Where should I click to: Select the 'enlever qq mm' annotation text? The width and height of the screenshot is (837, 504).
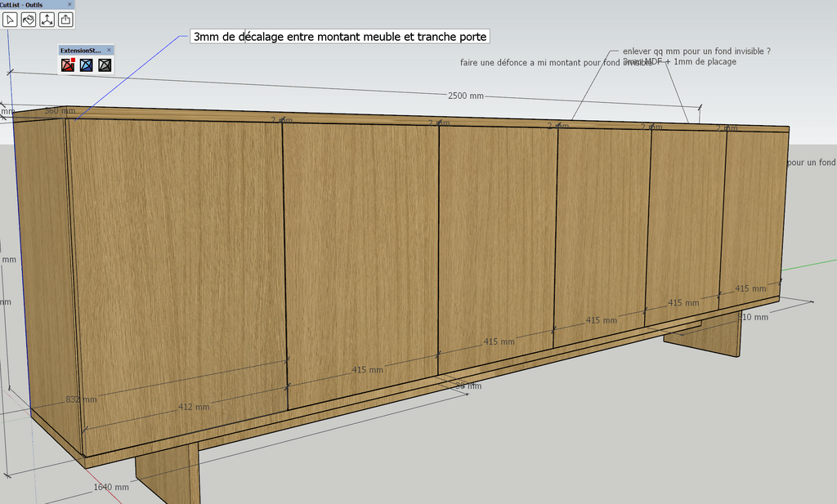(x=696, y=51)
